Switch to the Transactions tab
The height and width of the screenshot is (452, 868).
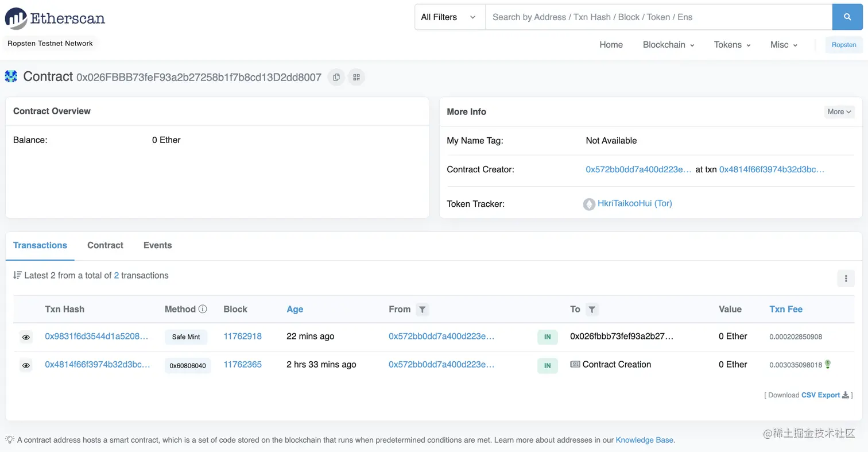(40, 245)
